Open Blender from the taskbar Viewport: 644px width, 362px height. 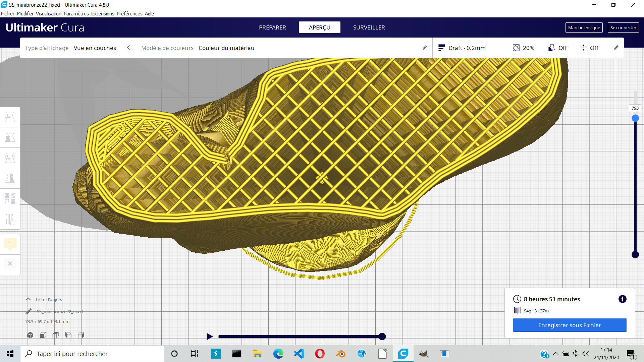341,354
